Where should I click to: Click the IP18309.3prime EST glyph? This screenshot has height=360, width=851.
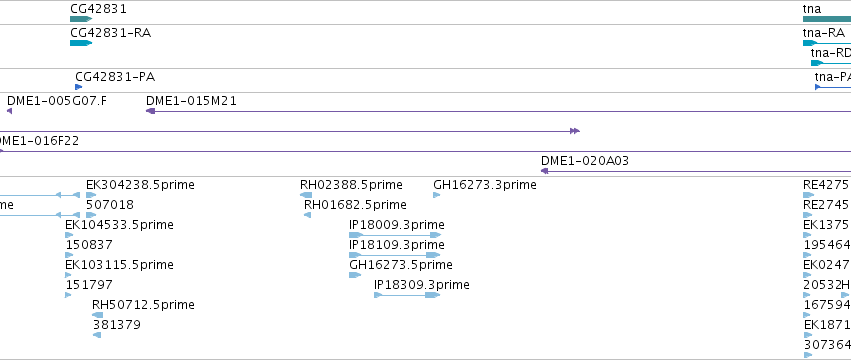point(407,295)
